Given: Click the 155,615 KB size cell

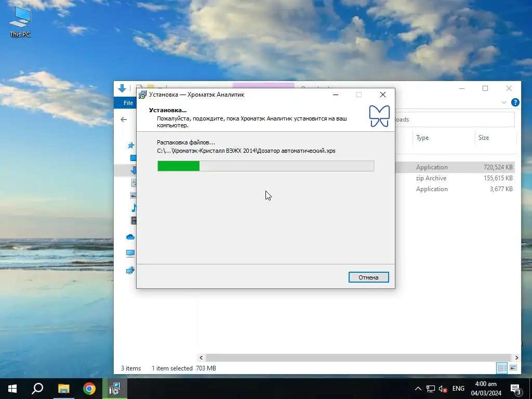Looking at the screenshot, I should pos(498,178).
